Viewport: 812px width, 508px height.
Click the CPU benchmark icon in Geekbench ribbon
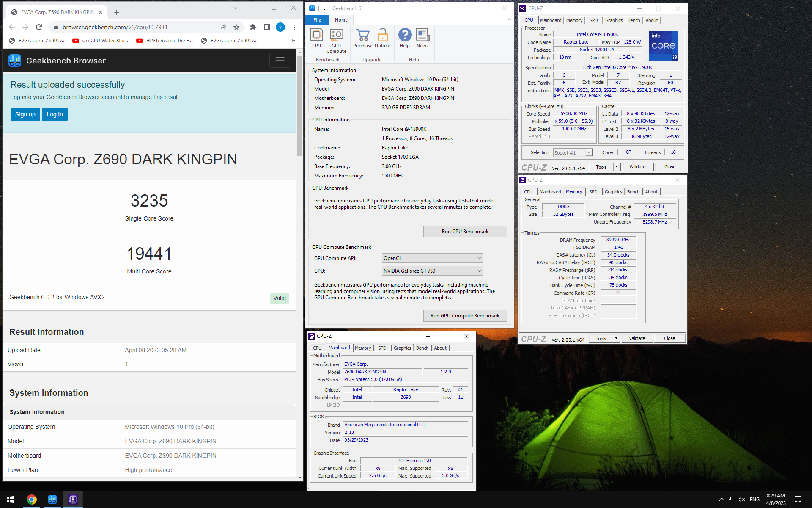[316, 38]
